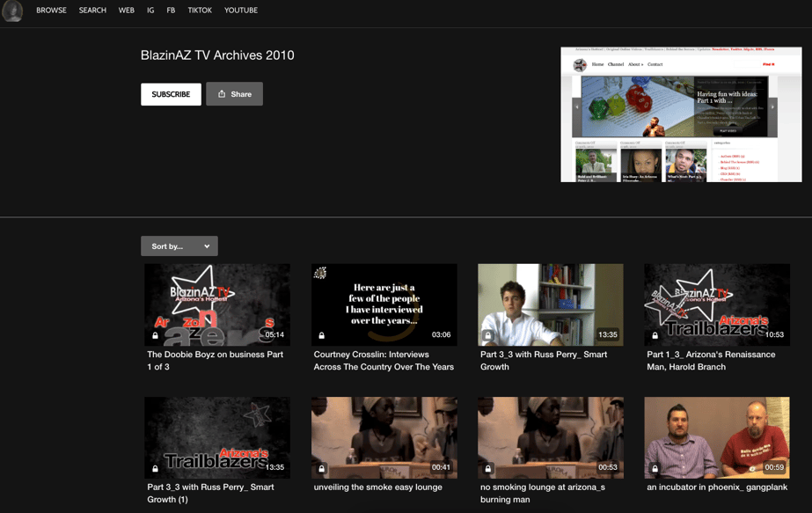Click lock icon on gangplank thumbnail
This screenshot has width=812, height=513.
tap(655, 468)
